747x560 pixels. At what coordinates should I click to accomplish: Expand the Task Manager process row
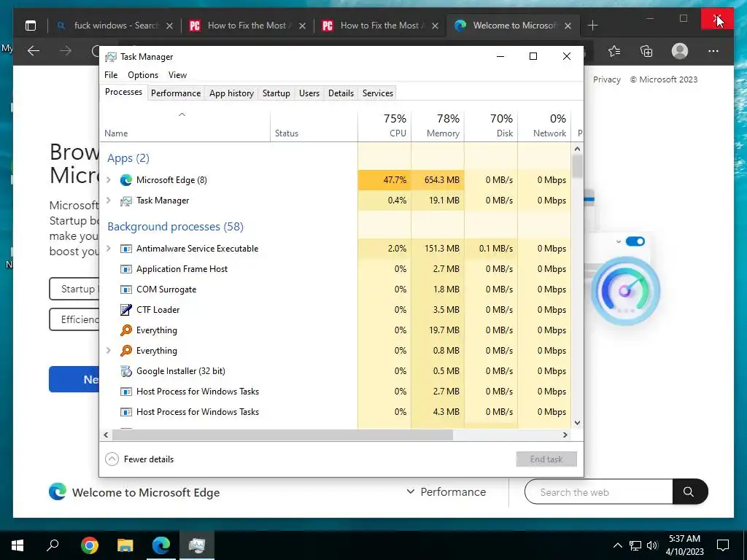click(x=109, y=201)
